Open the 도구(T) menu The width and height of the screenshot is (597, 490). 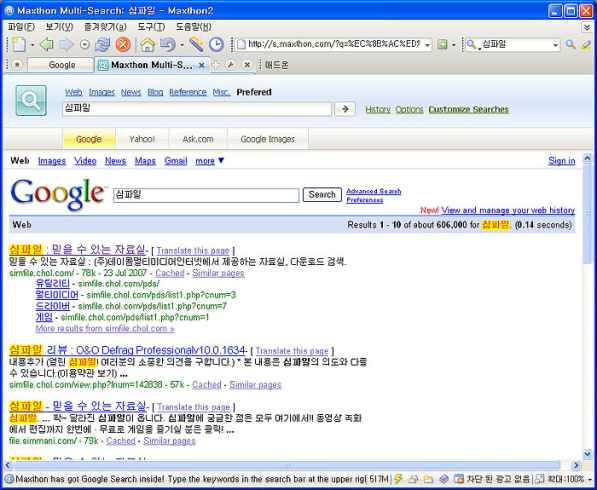click(151, 27)
